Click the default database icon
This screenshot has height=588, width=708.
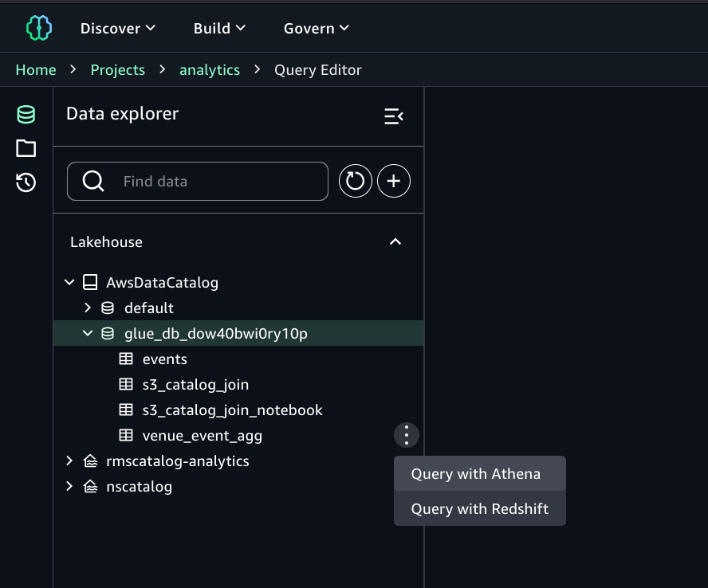[108, 308]
